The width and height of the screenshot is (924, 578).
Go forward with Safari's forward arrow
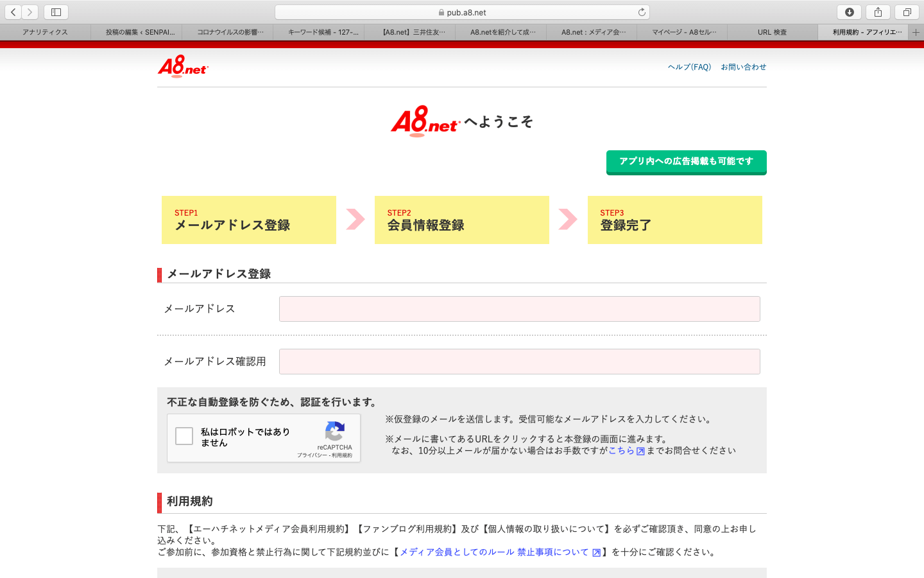coord(30,12)
